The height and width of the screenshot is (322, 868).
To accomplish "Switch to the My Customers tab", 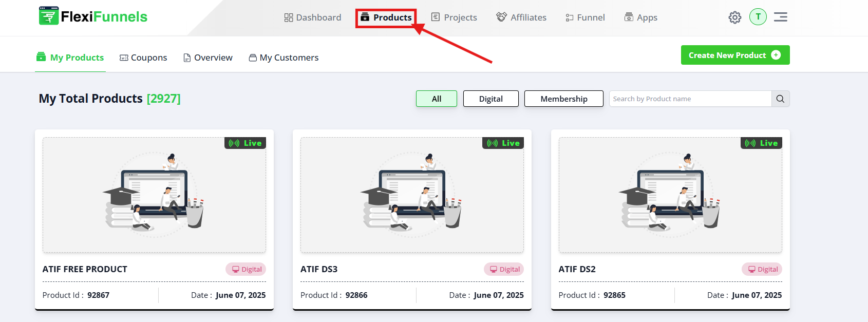I will point(284,58).
